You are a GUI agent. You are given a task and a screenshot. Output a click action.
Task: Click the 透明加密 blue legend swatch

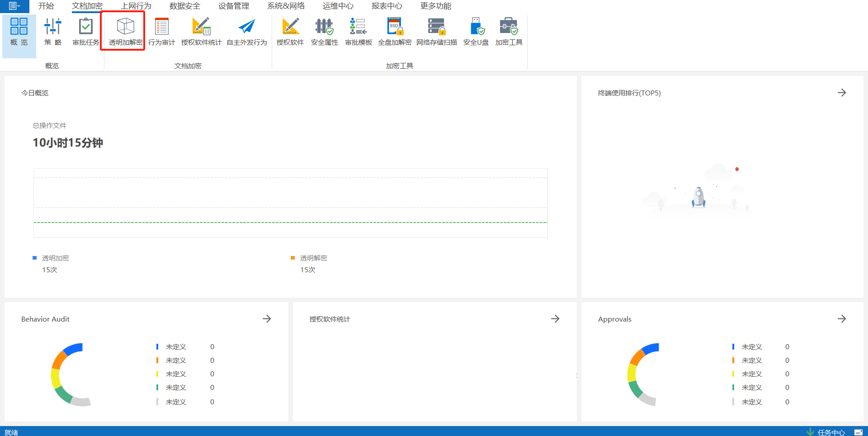point(34,258)
